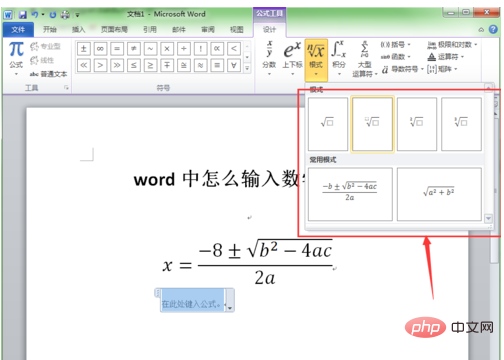Click the Save icon in quick access toolbar
The width and height of the screenshot is (504, 360).
[23, 15]
